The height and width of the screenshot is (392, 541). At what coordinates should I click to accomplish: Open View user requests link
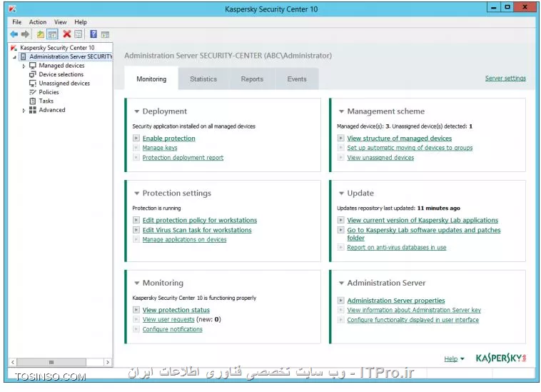(168, 320)
